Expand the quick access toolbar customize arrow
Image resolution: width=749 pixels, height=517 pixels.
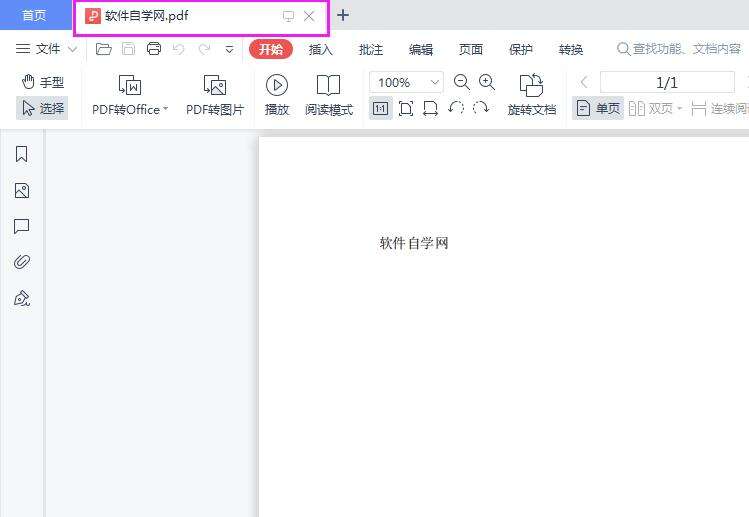229,49
